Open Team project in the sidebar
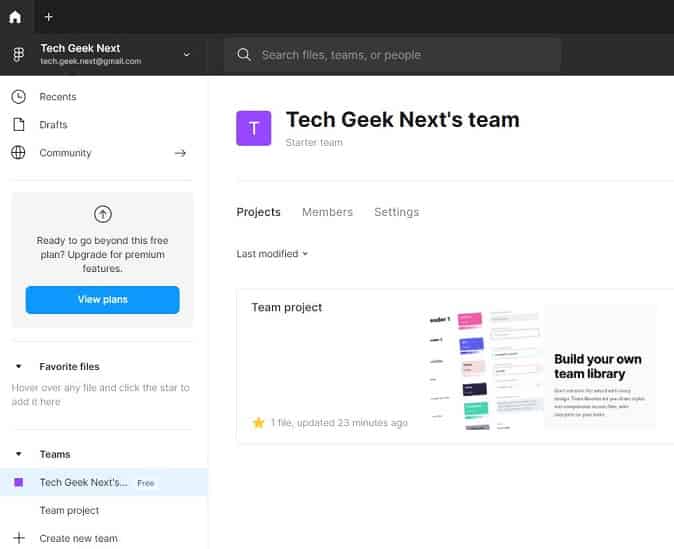Screen dimensions: 674x549 tap(69, 510)
